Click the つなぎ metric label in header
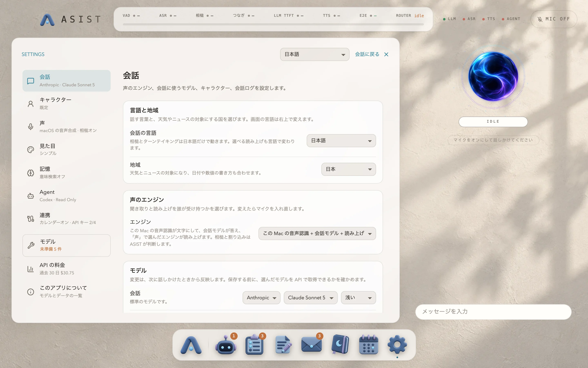The width and height of the screenshot is (588, 368). 239,16
